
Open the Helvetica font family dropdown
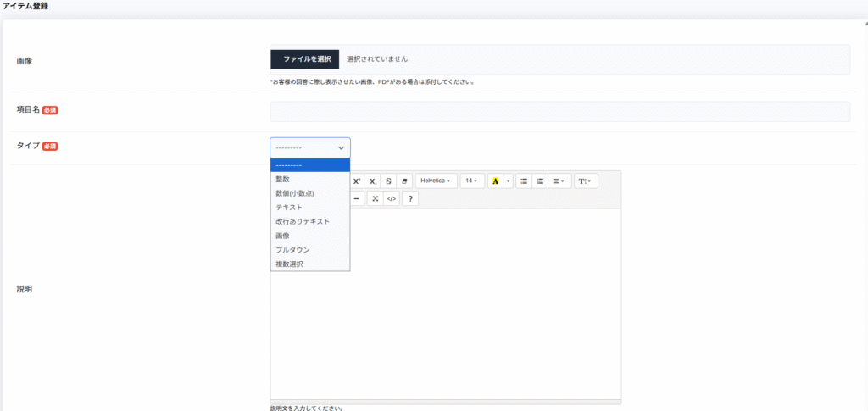[x=436, y=181]
